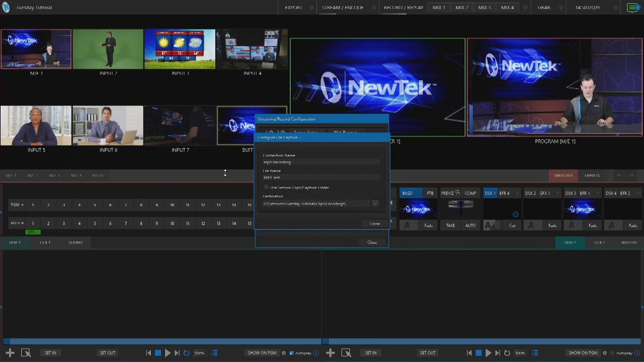Skip to next clip in DDR 2
Image resolution: width=644 pixels, height=362 pixels.
[497, 353]
